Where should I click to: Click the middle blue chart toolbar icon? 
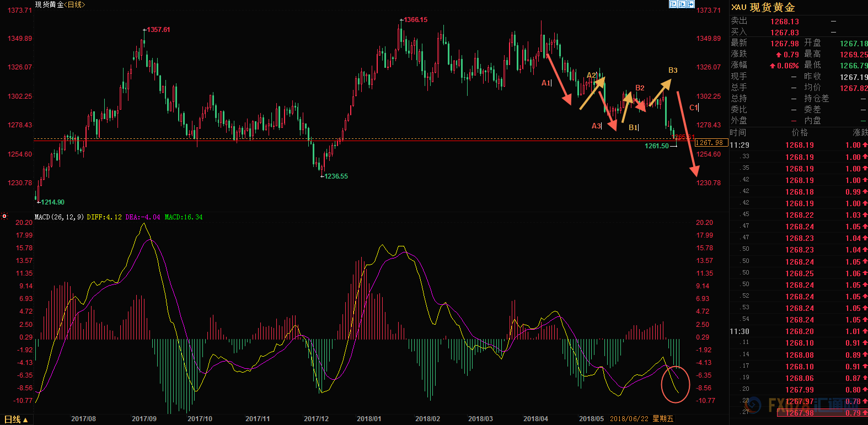(x=682, y=4)
